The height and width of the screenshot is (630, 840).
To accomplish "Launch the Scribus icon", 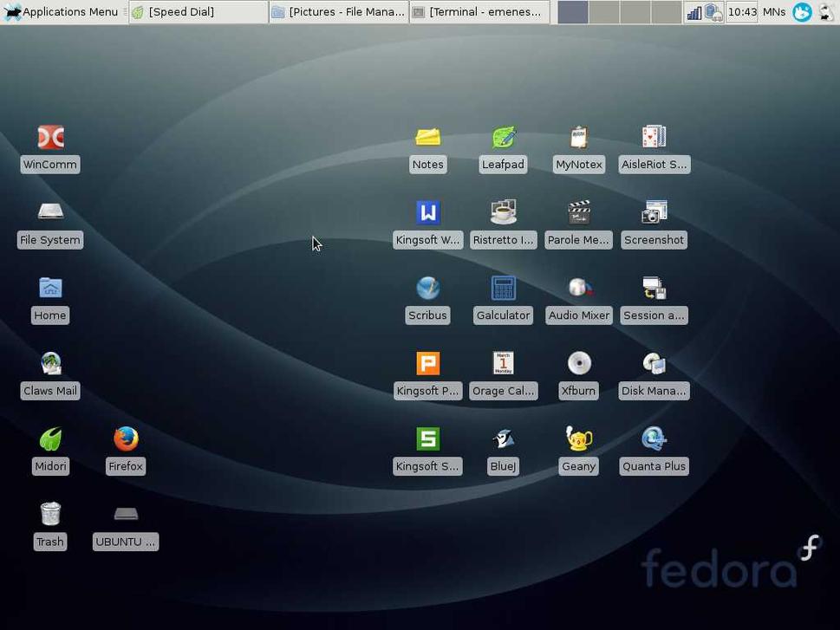I will 428,289.
